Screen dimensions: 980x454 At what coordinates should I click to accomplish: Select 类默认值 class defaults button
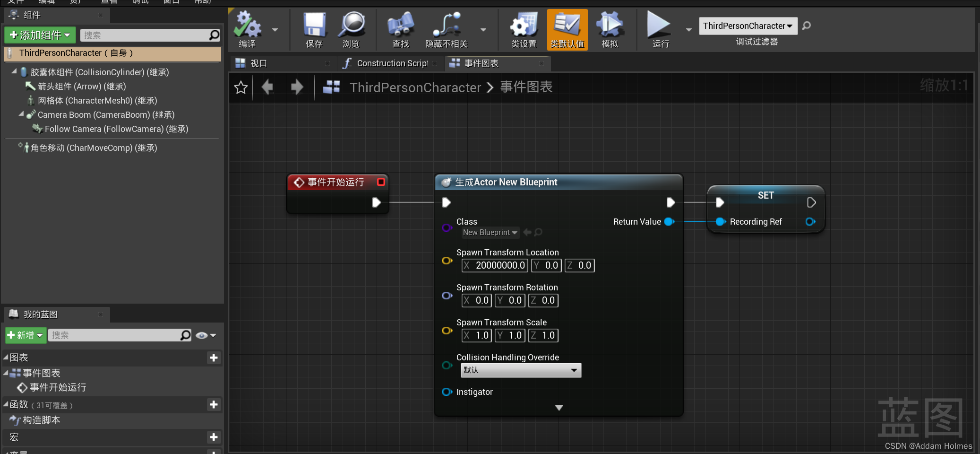[567, 30]
